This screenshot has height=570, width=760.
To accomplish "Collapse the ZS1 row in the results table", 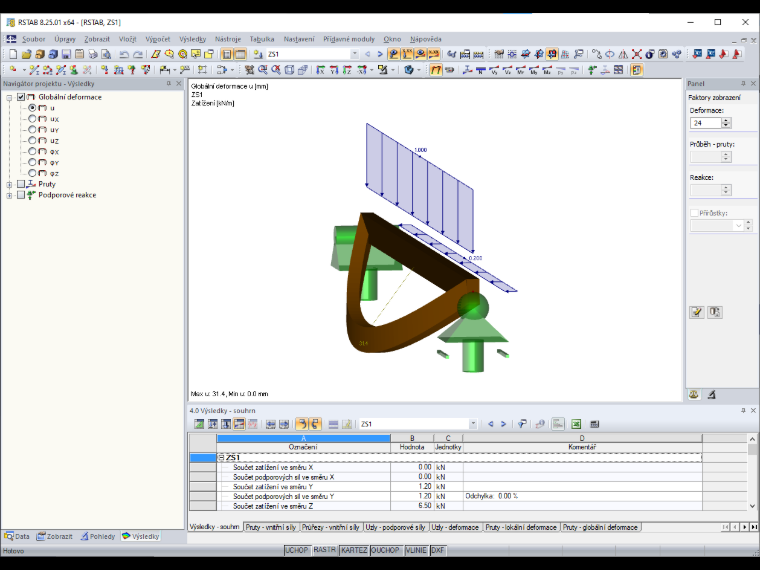I will pyautogui.click(x=221, y=458).
